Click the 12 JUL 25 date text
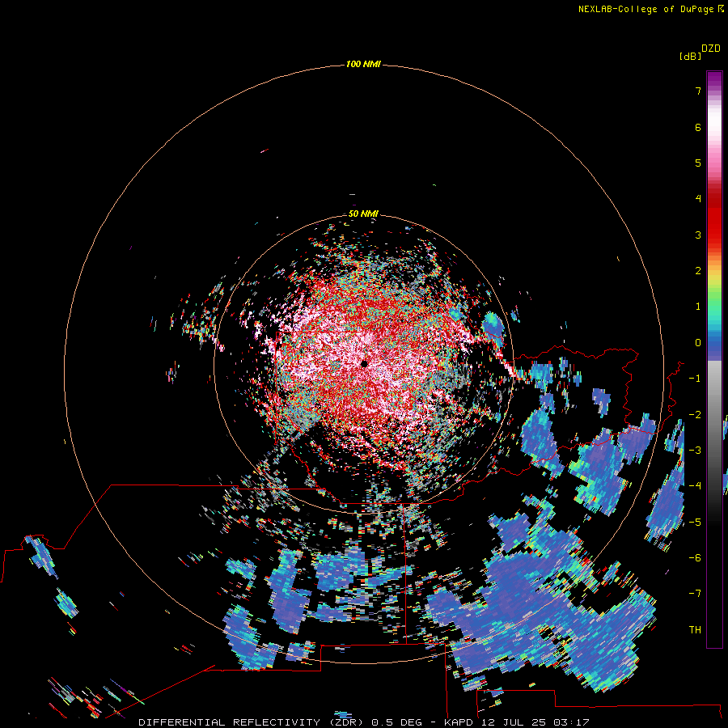This screenshot has height=728, width=728. click(x=514, y=722)
